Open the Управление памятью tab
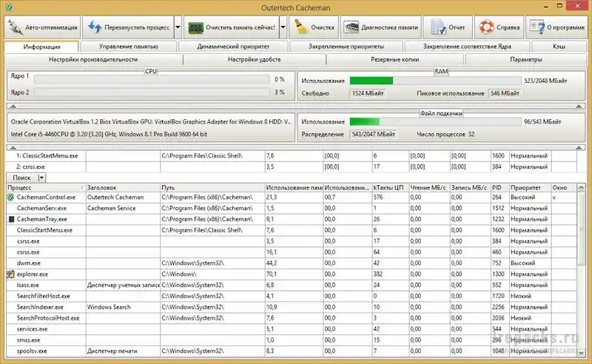This screenshot has height=364, width=592. [128, 47]
